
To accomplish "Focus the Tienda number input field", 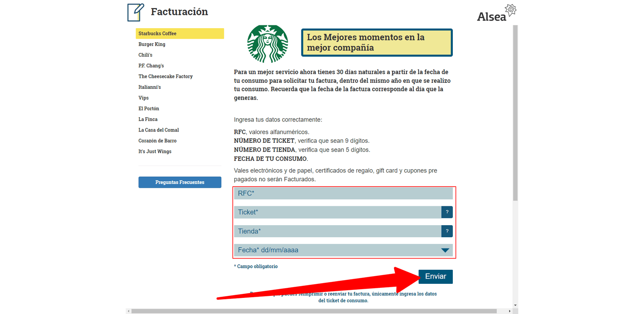I will coord(338,231).
